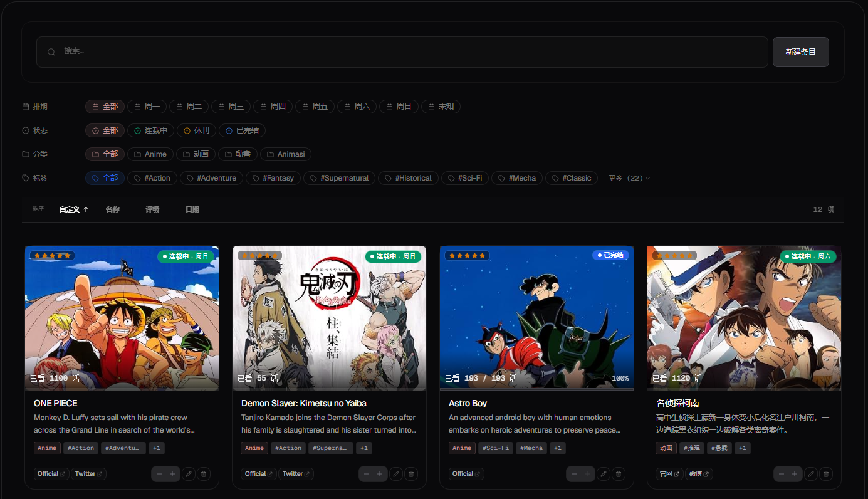The image size is (868, 499).
Task: Increment 名侦探柯南 episode count with plus
Action: click(795, 474)
